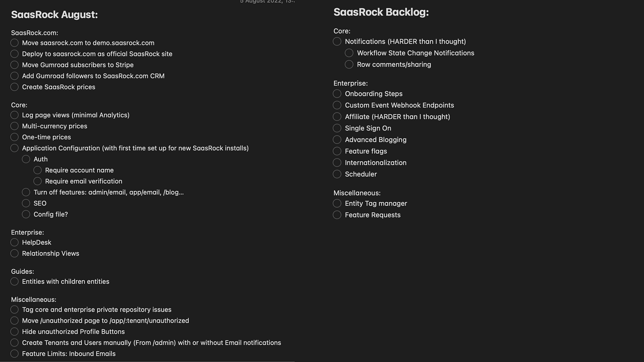The width and height of the screenshot is (644, 362).
Task: Click the 'Relationship Views' item text
Action: point(51,253)
